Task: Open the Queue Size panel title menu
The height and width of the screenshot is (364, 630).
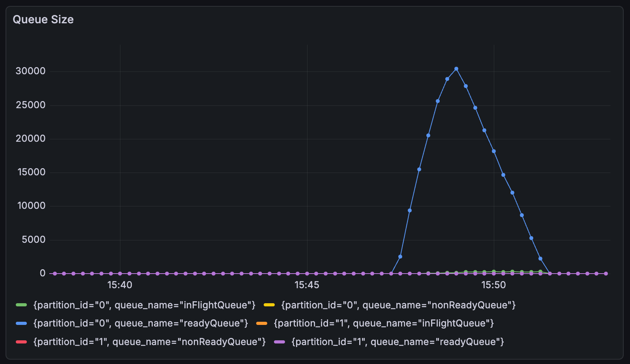Action: point(43,19)
